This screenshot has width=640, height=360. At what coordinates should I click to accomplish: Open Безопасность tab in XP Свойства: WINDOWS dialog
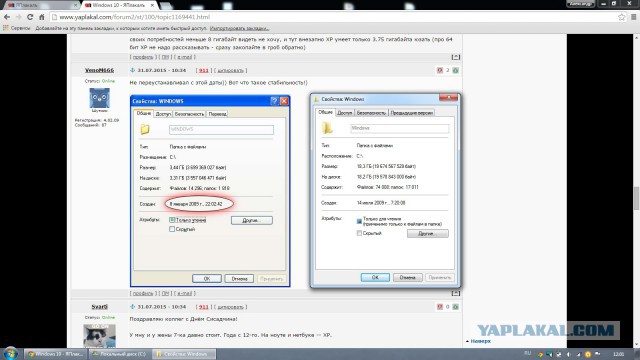coord(189,114)
